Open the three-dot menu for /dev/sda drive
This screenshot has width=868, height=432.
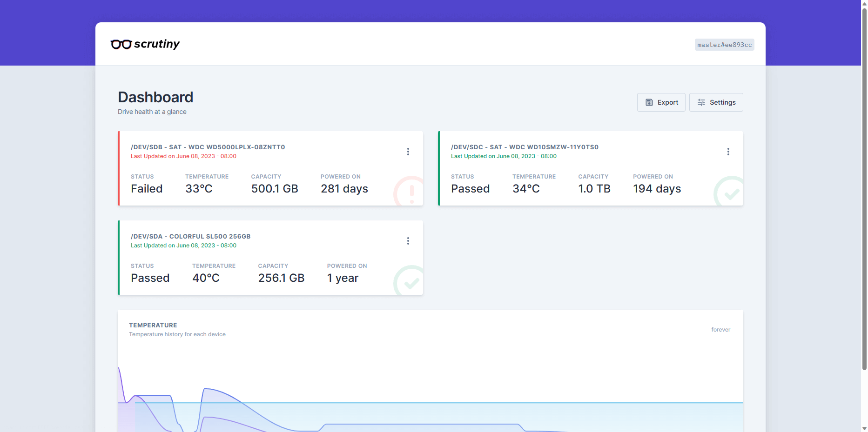pyautogui.click(x=408, y=241)
